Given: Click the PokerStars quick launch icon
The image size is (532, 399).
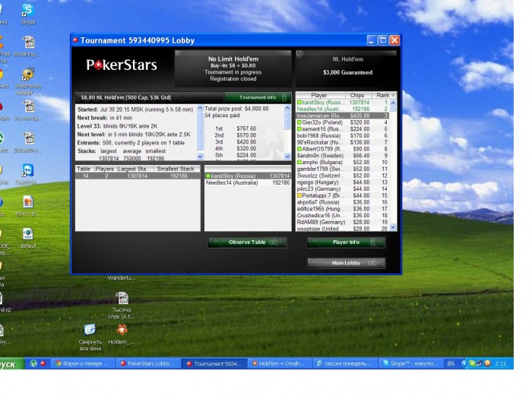Looking at the screenshot, I should [43, 363].
